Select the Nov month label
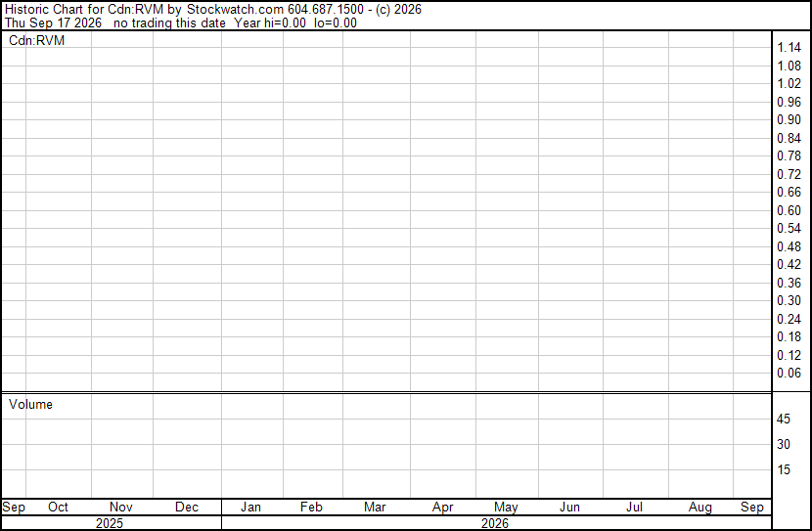Screen dimensions: 812x531 point(121,507)
